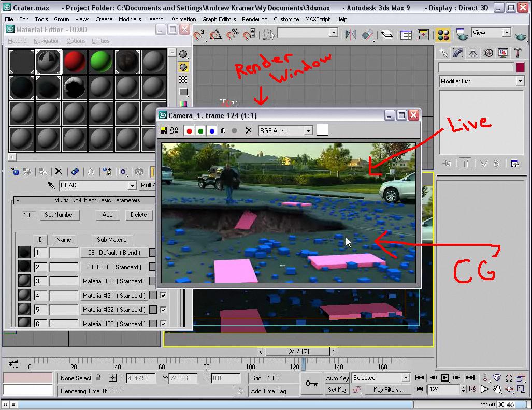
Task: Open Navigation menu in Material Editor
Action: 47,41
